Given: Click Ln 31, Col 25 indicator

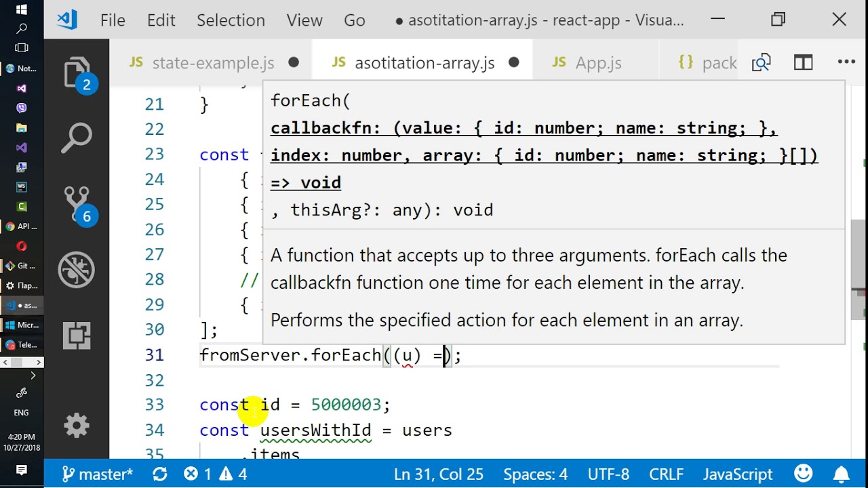Looking at the screenshot, I should [439, 474].
